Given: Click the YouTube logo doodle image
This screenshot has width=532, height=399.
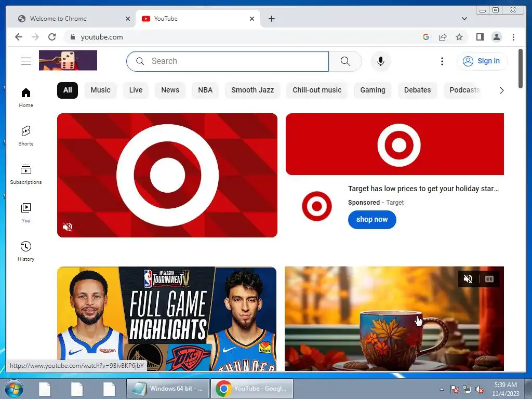Looking at the screenshot, I should pyautogui.click(x=68, y=60).
